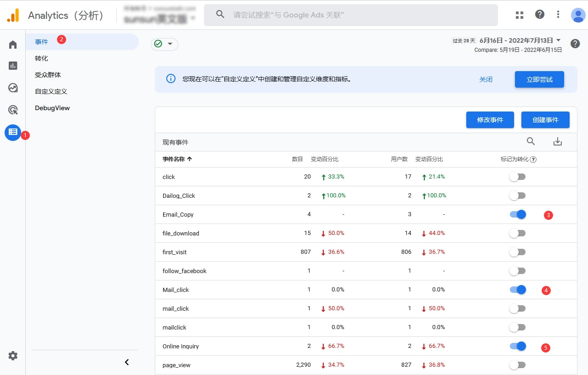Click the Email_Copy event name
The height and width of the screenshot is (375, 588).
coord(178,214)
